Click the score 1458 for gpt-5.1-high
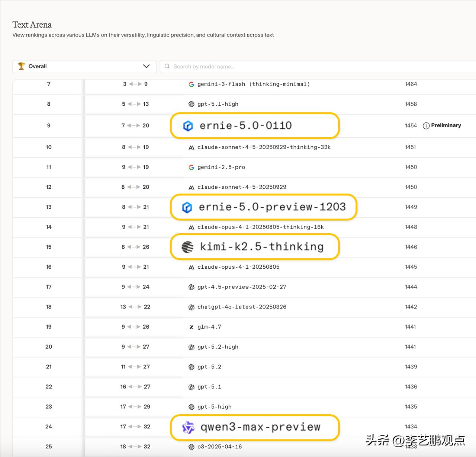Image resolution: width=476 pixels, height=457 pixels. [411, 104]
